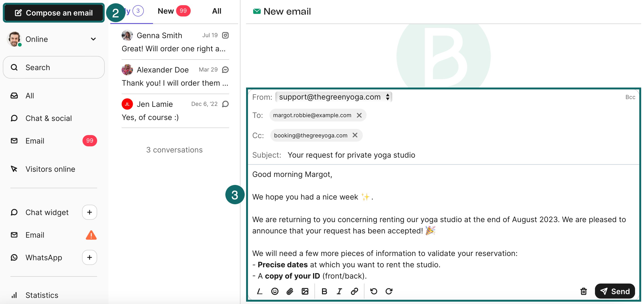Delete the email draft with trash icon
This screenshot has width=644, height=304.
click(583, 291)
